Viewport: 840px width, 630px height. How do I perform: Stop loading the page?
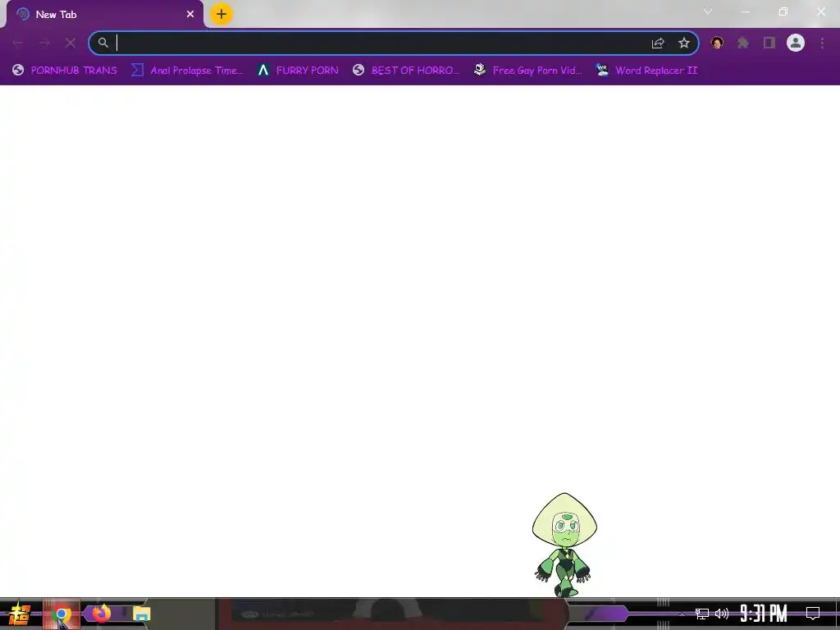point(71,43)
